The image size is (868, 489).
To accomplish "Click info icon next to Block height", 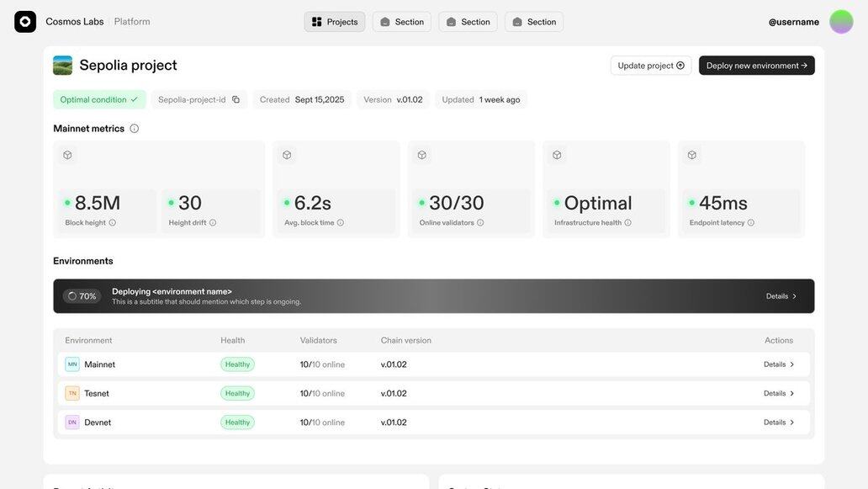I will (x=113, y=223).
